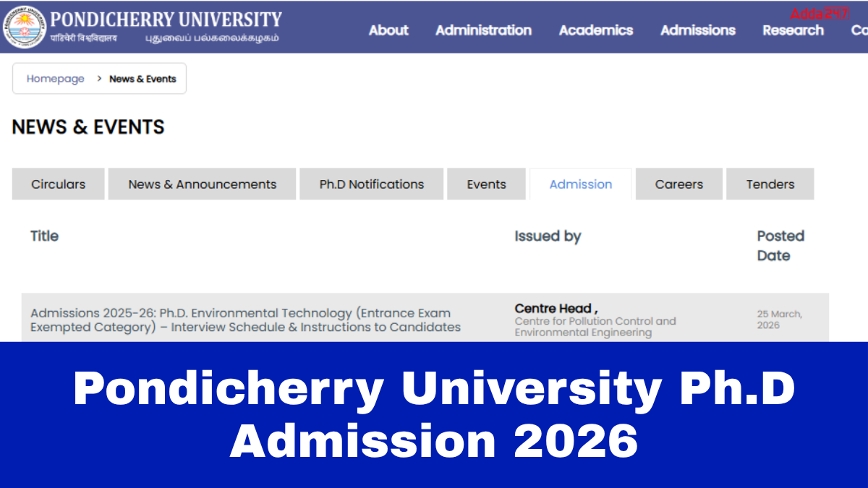Switch to the Circulars tab
The height and width of the screenshot is (488, 868).
(58, 184)
